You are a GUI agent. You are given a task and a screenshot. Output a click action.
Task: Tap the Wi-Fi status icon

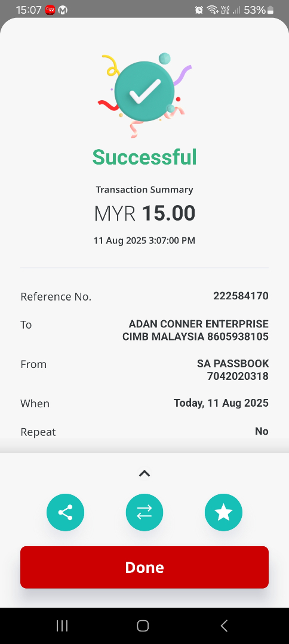212,10
